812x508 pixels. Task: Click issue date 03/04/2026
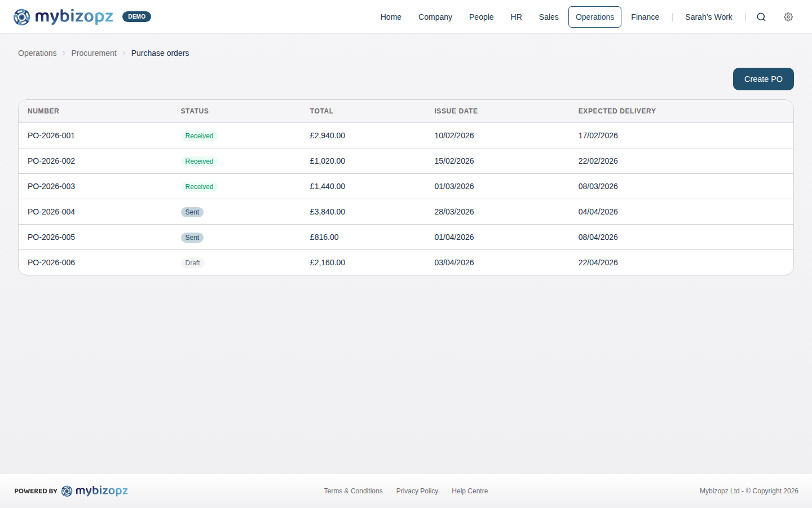coord(454,262)
